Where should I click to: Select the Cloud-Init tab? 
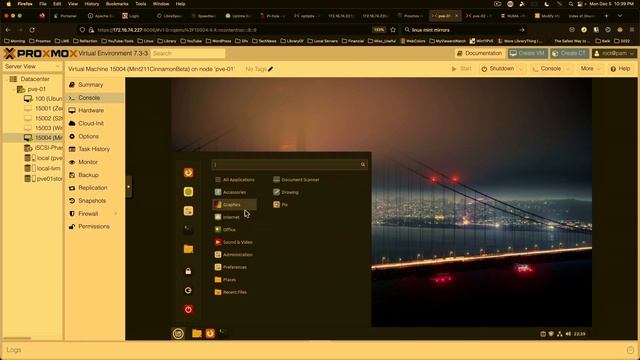(x=94, y=123)
